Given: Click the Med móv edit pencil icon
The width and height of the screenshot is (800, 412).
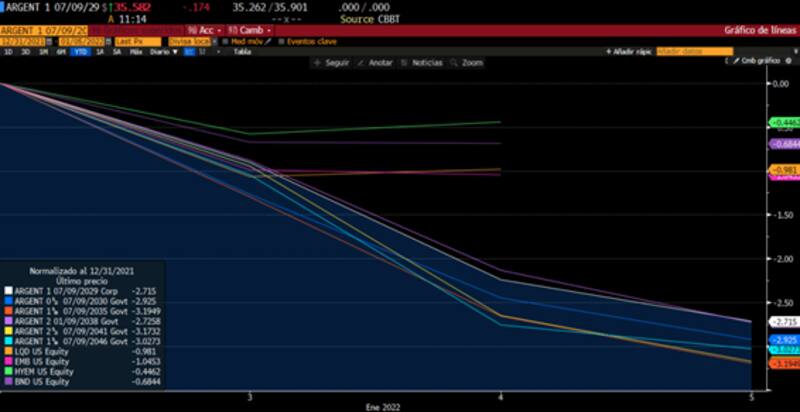Looking at the screenshot, I should 268,41.
